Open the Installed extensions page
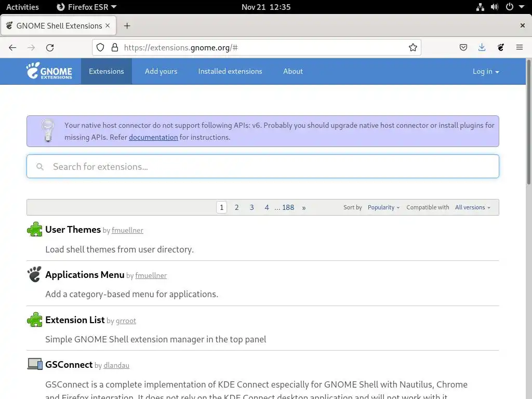 pos(230,71)
